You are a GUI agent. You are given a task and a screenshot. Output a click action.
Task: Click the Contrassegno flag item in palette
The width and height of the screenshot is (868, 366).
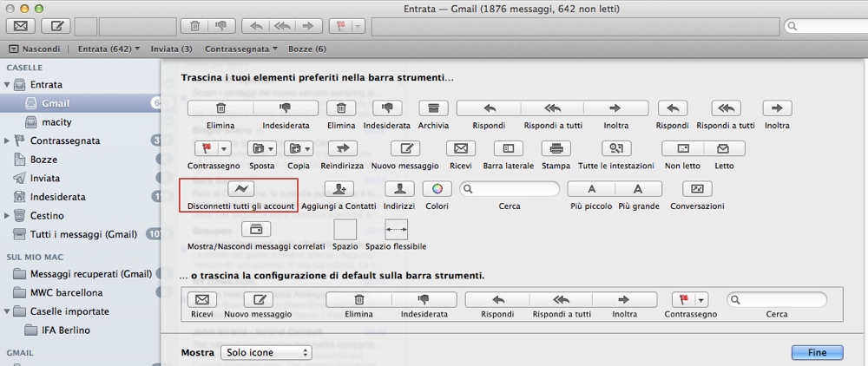(x=214, y=148)
